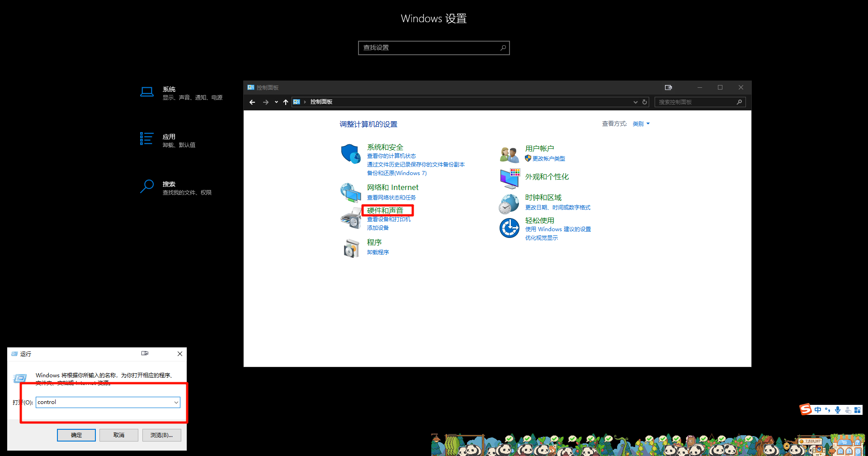Click the search magnifier in Control Panel
Image resolution: width=868 pixels, height=456 pixels.
tap(739, 102)
